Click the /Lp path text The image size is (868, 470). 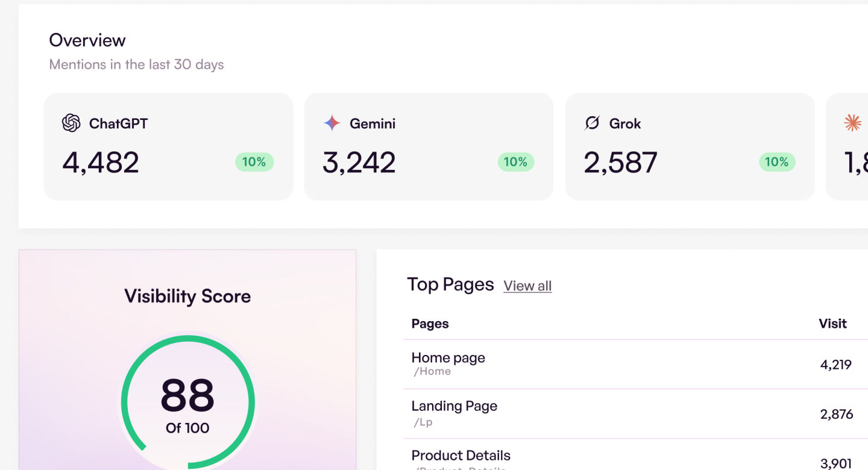[x=423, y=422]
